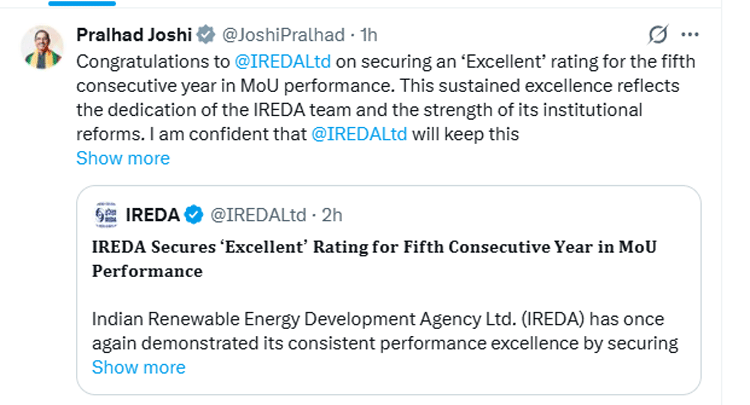The height and width of the screenshot is (405, 750).
Task: Open the Pralhad Joshi display name link
Action: coord(134,35)
